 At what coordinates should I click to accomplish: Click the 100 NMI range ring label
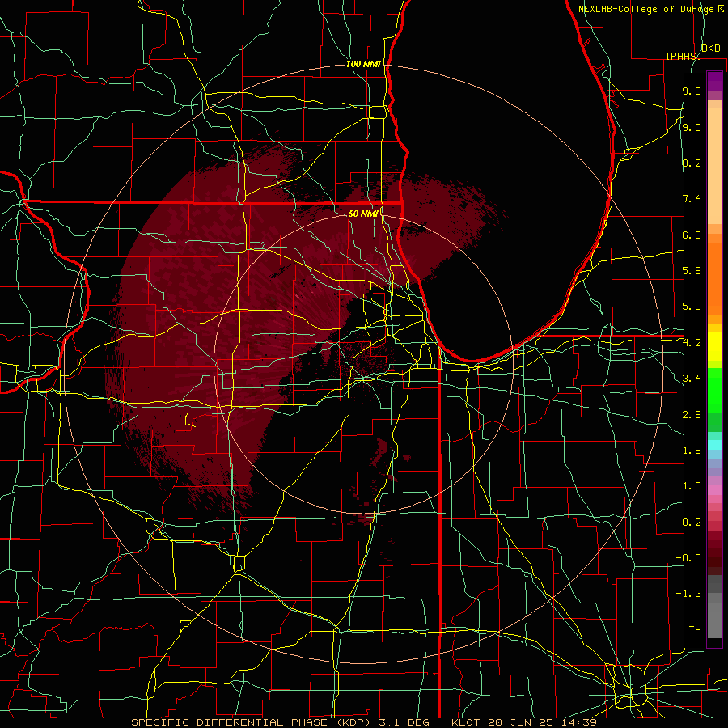point(363,64)
